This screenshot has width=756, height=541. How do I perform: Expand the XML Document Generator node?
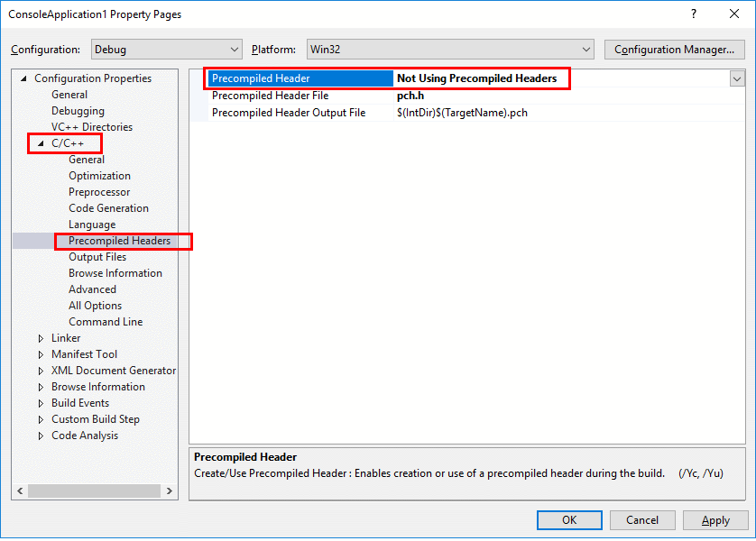(40, 370)
